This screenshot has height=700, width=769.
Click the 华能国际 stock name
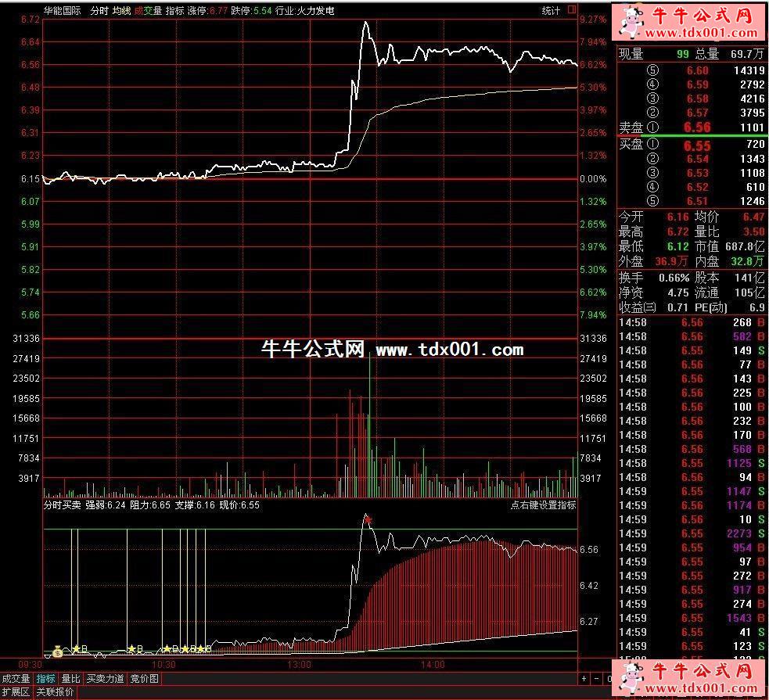[63, 11]
